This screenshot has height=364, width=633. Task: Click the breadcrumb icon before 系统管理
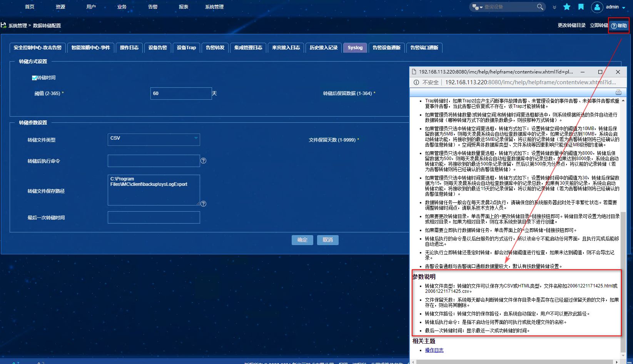(3, 25)
